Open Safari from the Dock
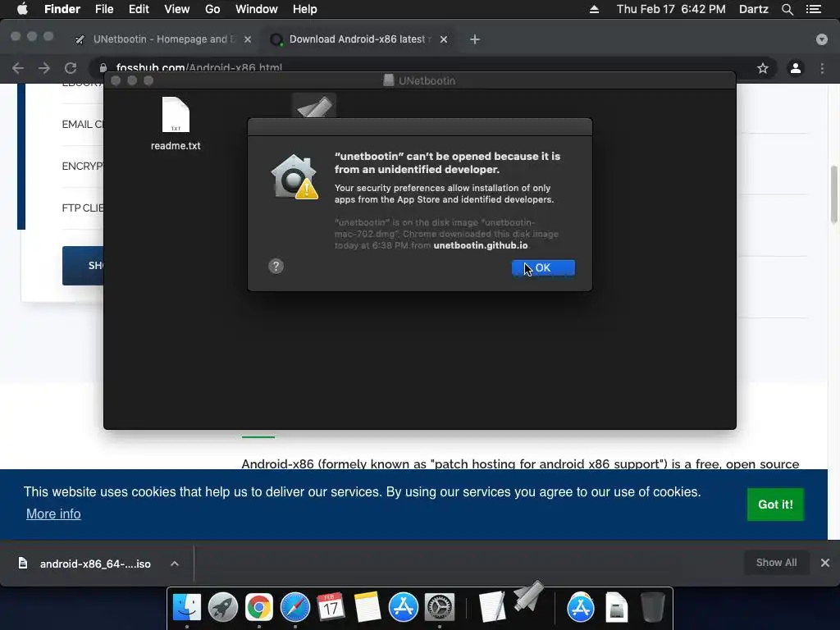This screenshot has height=630, width=840. tap(295, 607)
